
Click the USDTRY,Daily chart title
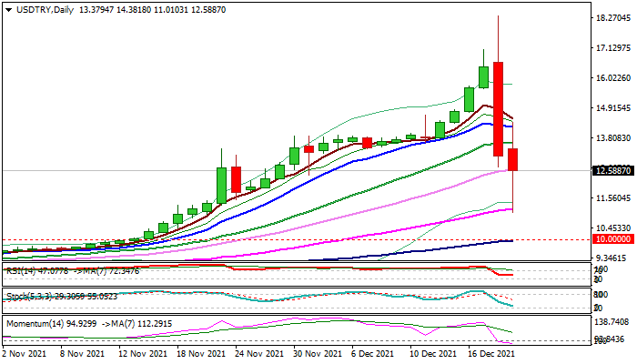(x=39, y=8)
